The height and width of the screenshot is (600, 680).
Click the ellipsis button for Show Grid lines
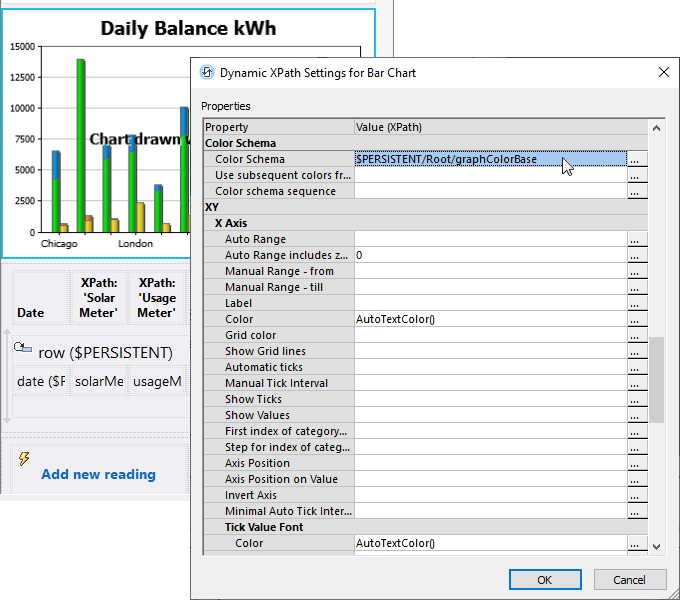click(x=635, y=351)
